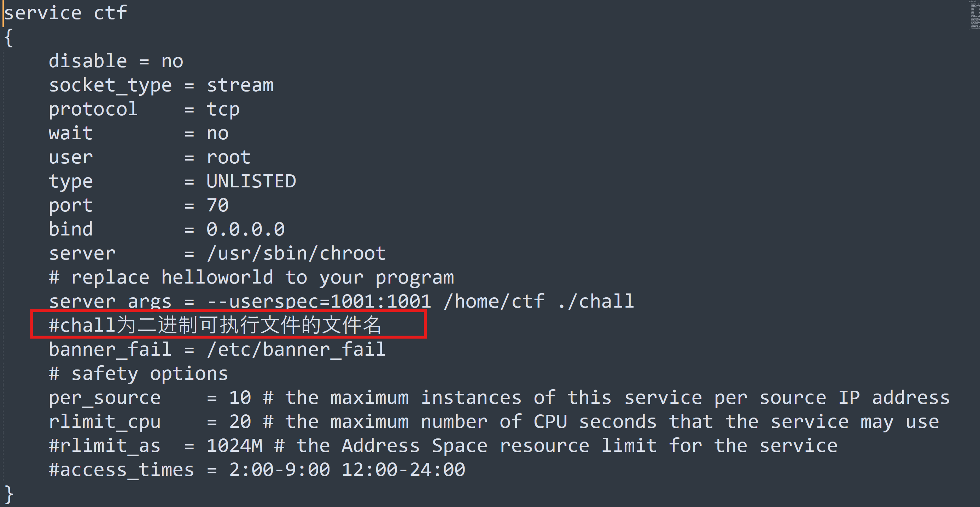The height and width of the screenshot is (507, 980).
Task: Click the red-boxed Chinese comment about chall
Action: (215, 325)
